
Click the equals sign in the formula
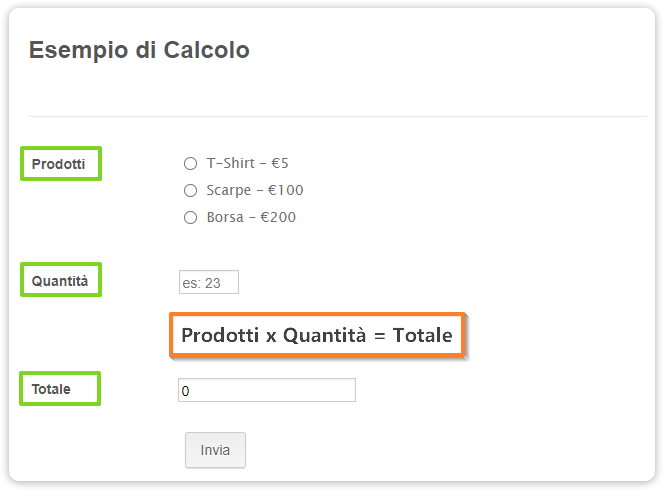pyautogui.click(x=379, y=337)
